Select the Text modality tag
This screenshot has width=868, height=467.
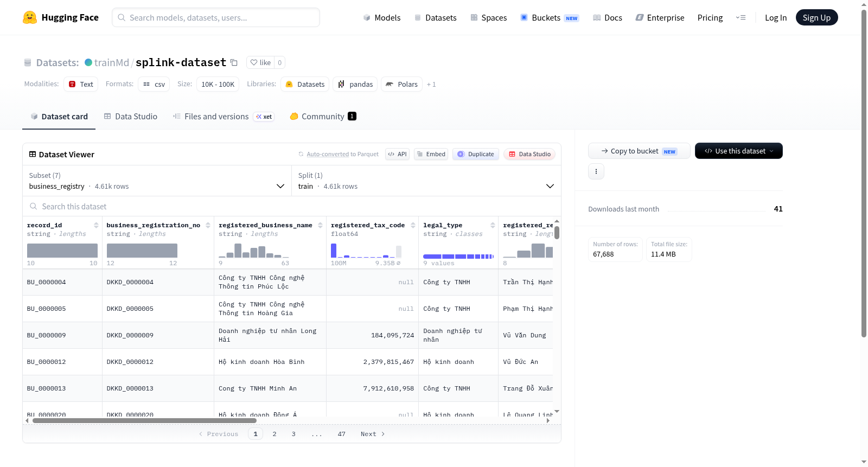point(81,84)
